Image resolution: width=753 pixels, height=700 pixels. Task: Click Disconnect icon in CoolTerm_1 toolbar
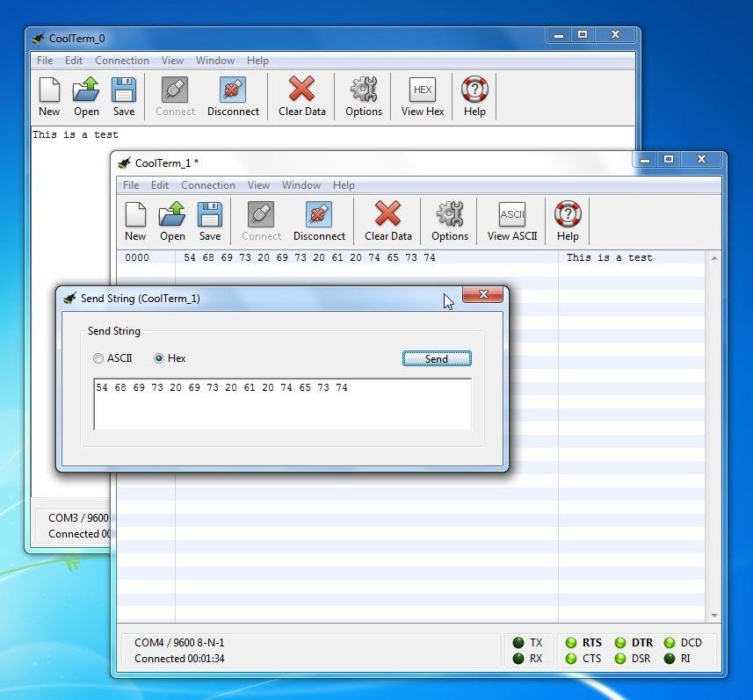(x=319, y=215)
